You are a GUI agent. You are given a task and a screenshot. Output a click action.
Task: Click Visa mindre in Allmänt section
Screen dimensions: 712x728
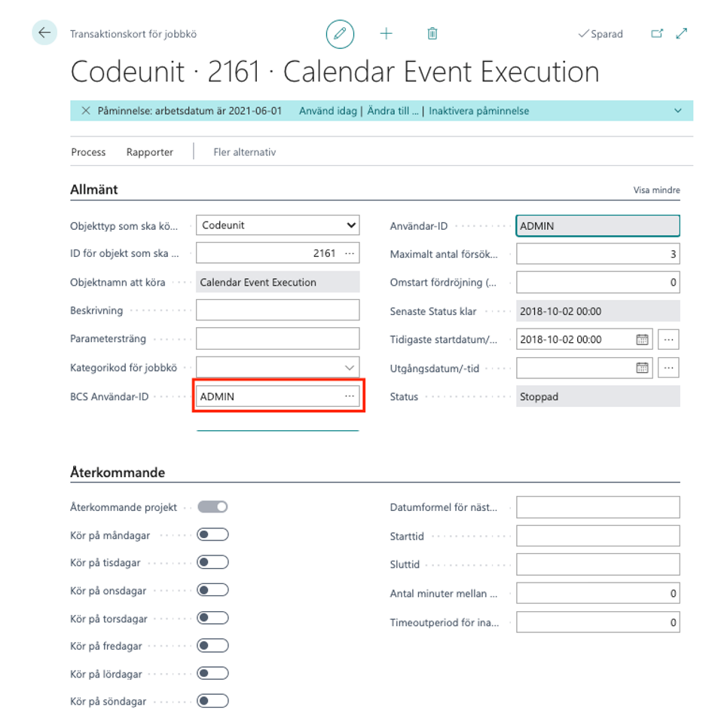tap(656, 191)
